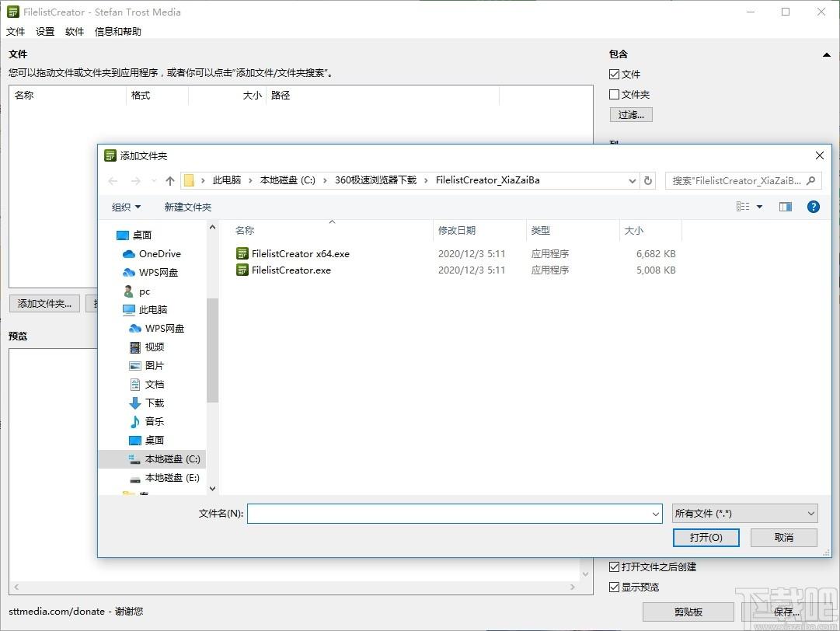
Task: Collapse the 包含 section arrow
Action: 827,54
